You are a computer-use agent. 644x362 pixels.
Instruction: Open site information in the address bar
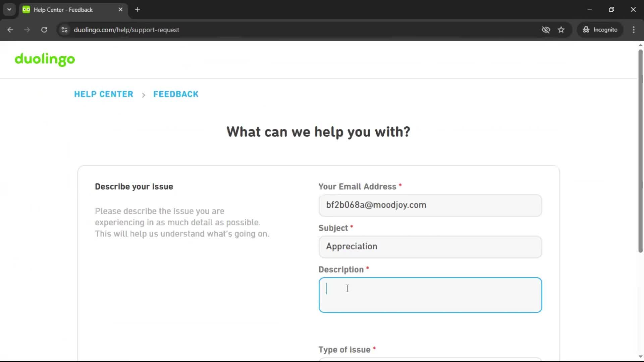[x=64, y=30]
